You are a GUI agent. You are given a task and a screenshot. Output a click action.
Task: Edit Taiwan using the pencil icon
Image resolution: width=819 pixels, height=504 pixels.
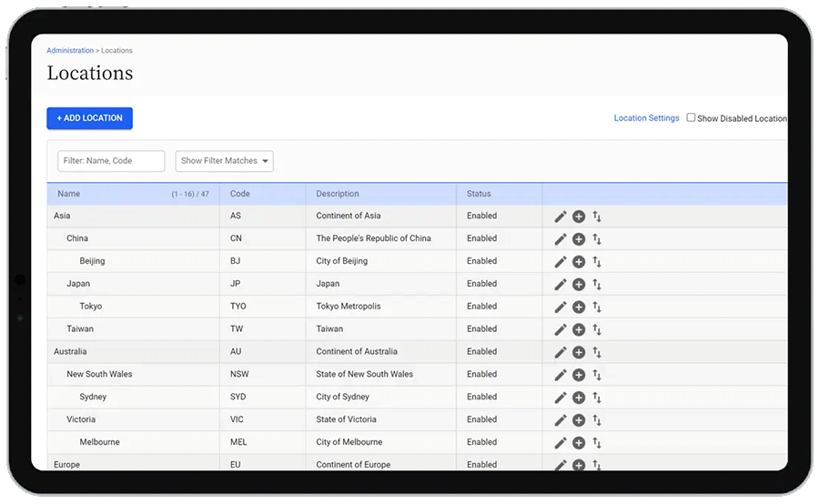pos(561,329)
